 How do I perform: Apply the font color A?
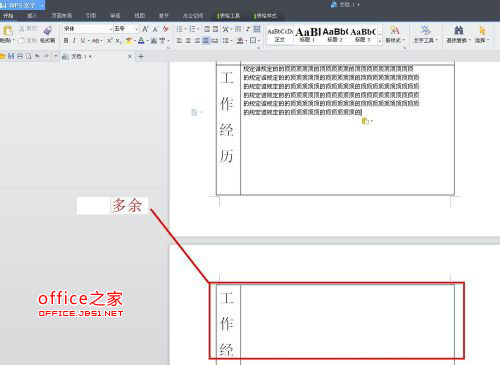[141, 41]
